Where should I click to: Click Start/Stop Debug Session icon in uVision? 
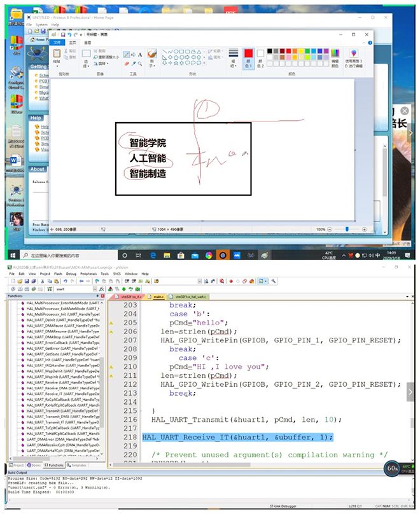222,281
